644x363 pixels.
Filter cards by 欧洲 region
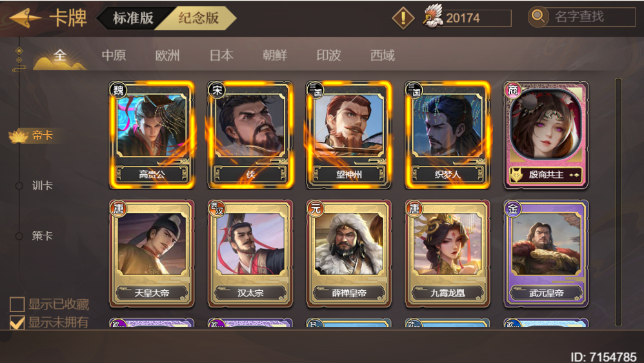click(x=168, y=55)
